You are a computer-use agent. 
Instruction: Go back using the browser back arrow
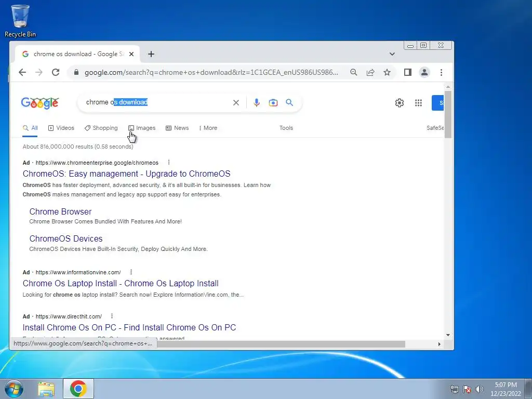click(22, 72)
